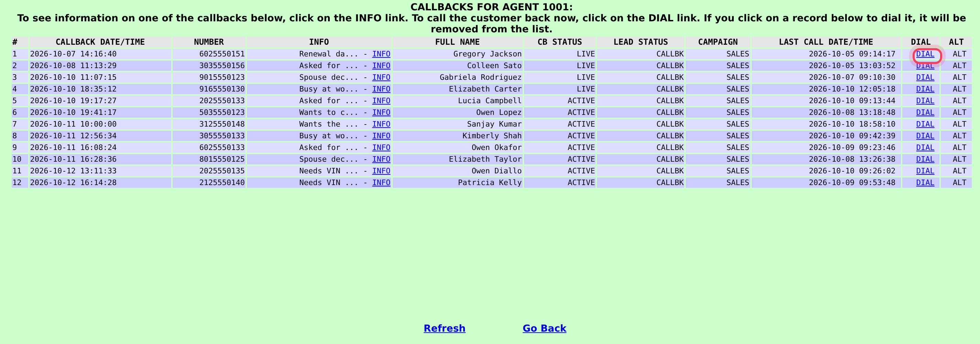Dial Lucia Campbell now

coord(925,101)
